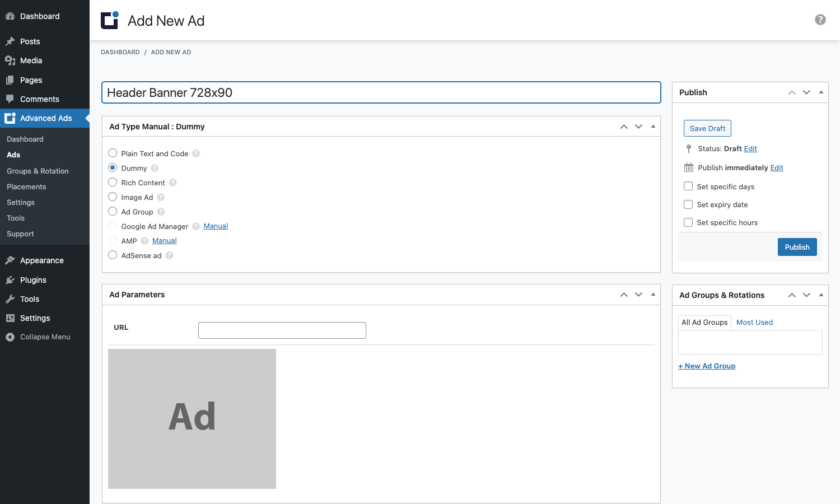Click the Collapse Menu arrow icon
The image size is (840, 504).
point(10,337)
